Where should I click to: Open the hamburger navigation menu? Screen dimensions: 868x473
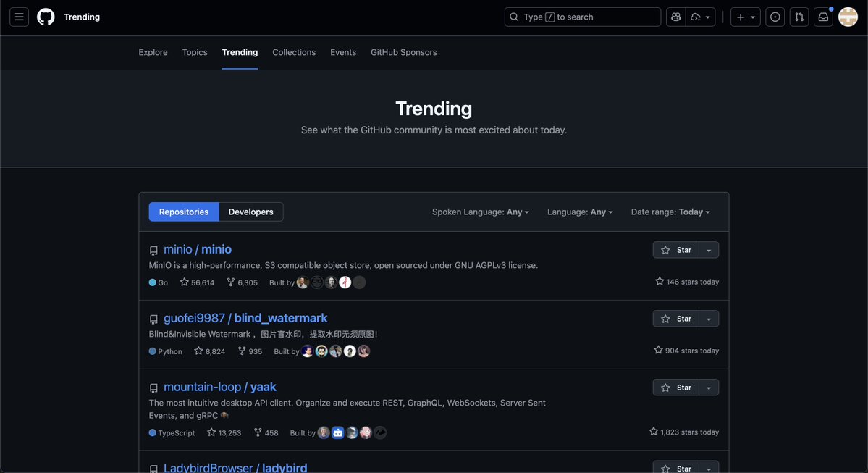pos(19,17)
